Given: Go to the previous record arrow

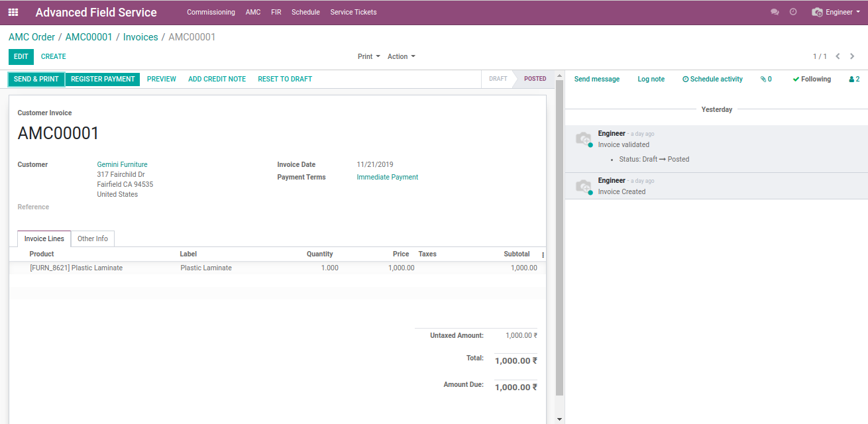Looking at the screenshot, I should pos(838,57).
